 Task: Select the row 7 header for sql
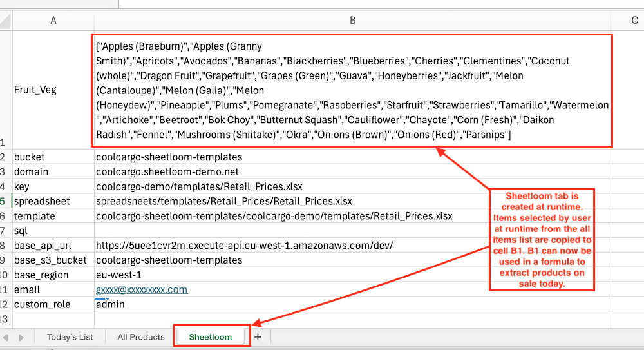click(x=5, y=231)
